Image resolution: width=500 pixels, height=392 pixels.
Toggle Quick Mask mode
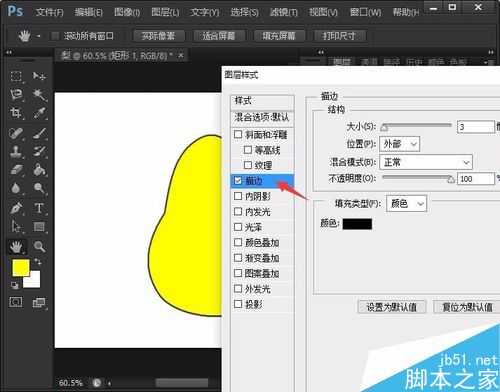click(x=16, y=302)
